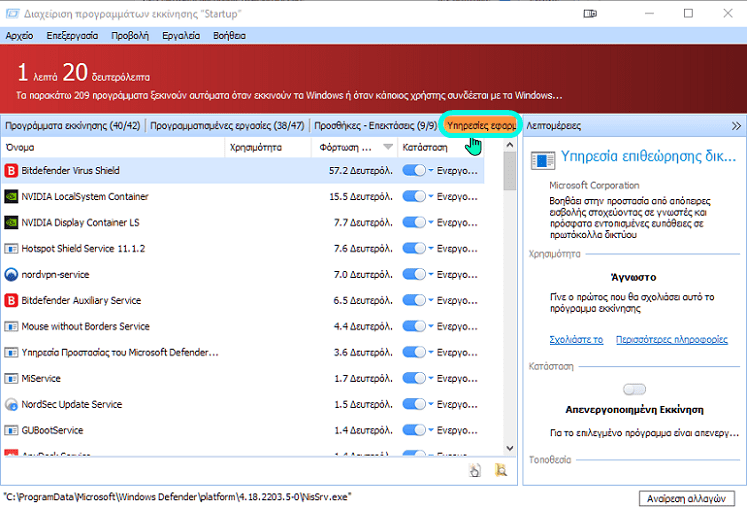Select the Bitdefender Virus Shield row text

coord(71,171)
